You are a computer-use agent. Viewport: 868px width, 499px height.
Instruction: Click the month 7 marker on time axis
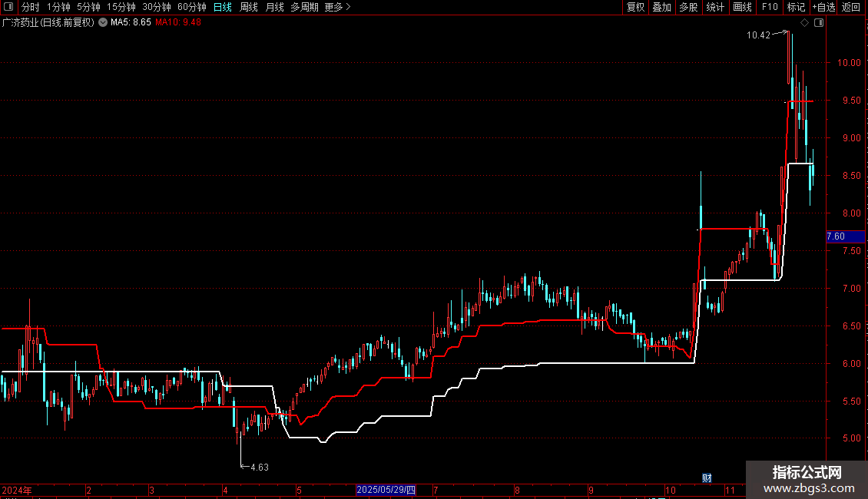click(436, 490)
